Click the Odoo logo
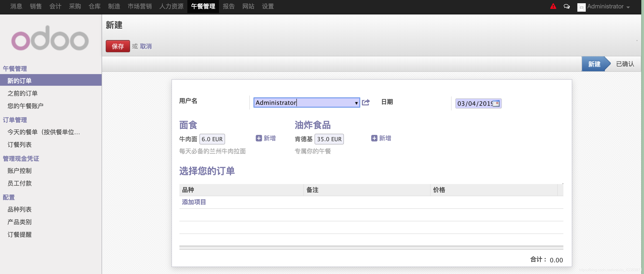 50,38
